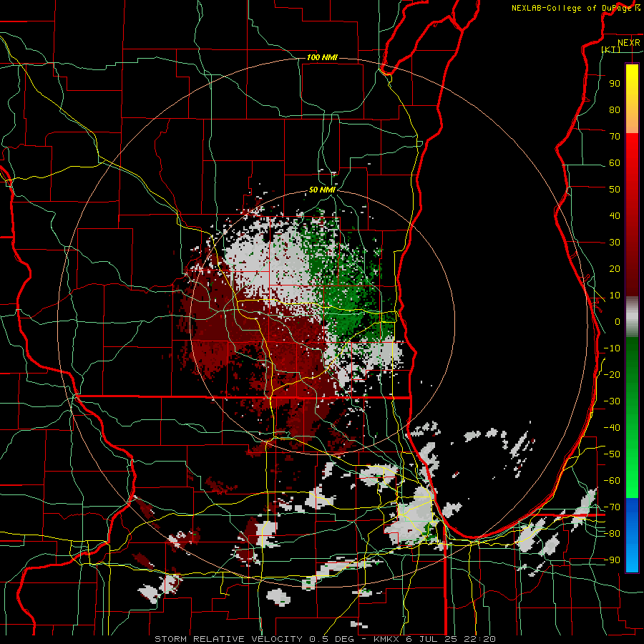Screen dimensions: 644x644
Task: Click the -60 value on the velocity scale
Action: point(612,481)
